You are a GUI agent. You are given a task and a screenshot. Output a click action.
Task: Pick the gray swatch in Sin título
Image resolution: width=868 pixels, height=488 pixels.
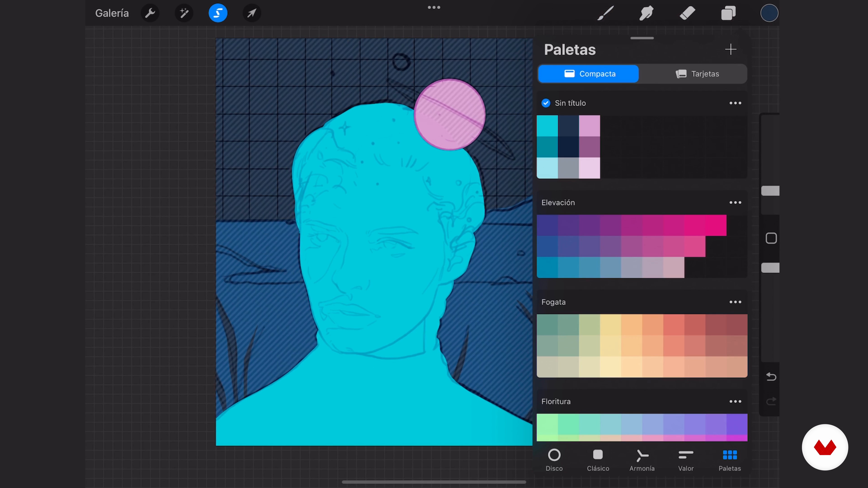tap(568, 168)
